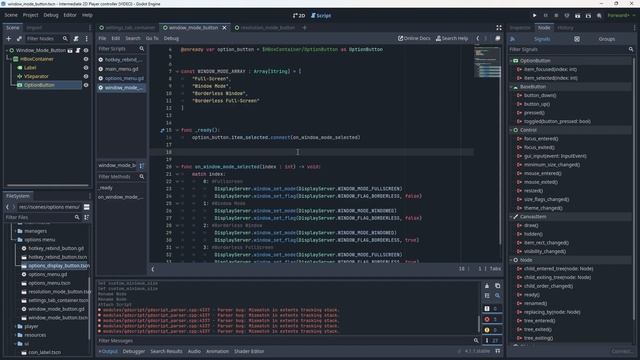Open the Editor menu
The height and width of the screenshot is (360, 640).
click(70, 15)
